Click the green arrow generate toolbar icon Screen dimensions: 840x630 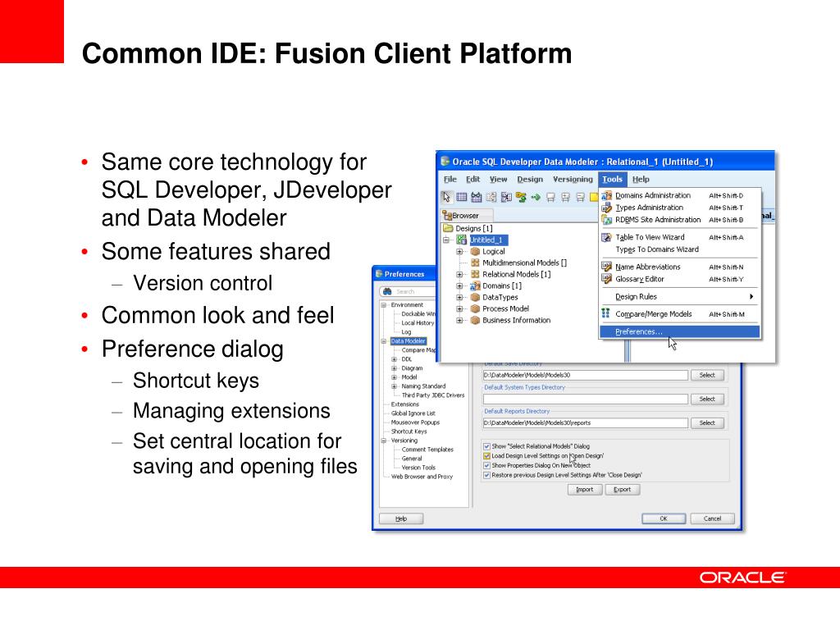tap(535, 197)
